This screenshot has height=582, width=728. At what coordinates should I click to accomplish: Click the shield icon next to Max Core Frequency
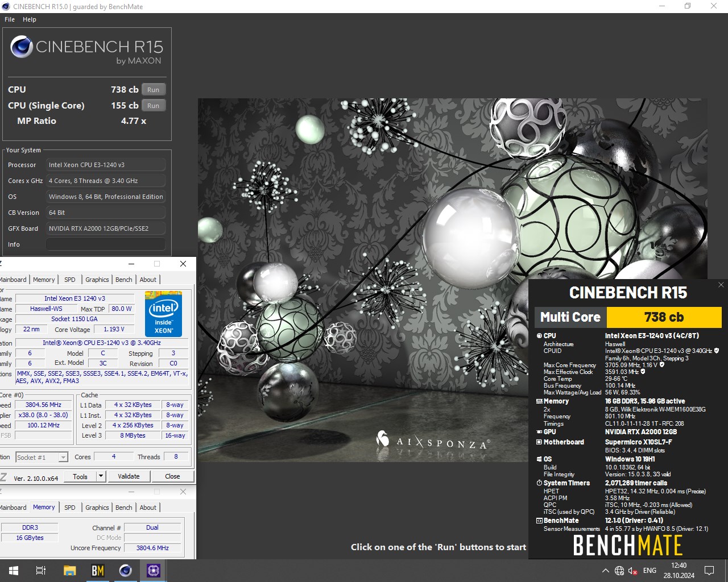click(x=662, y=365)
